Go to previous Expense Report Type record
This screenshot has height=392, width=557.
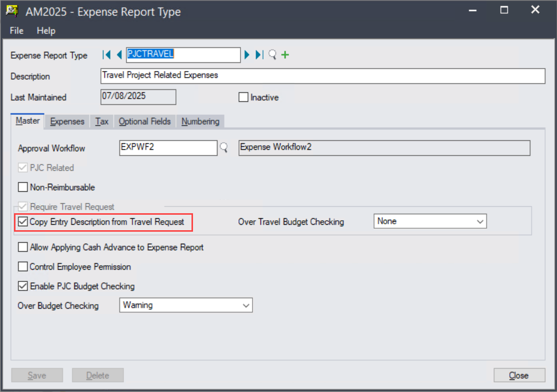(119, 55)
